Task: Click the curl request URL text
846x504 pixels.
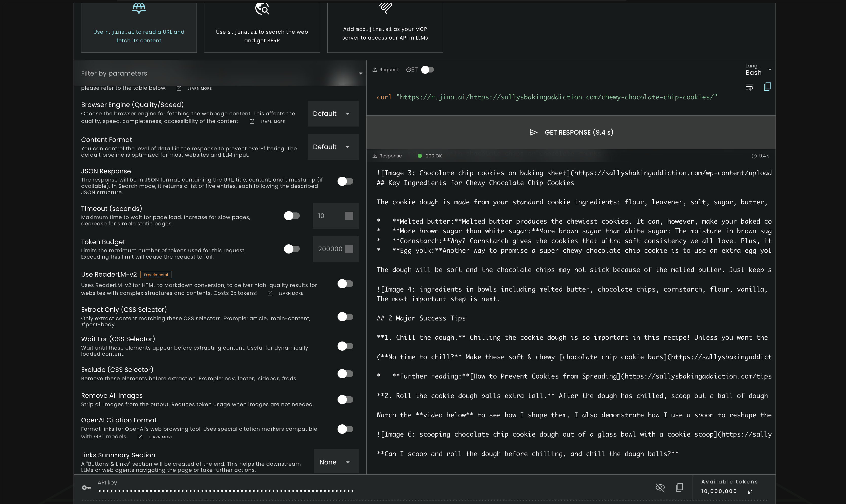Action: 557,97
